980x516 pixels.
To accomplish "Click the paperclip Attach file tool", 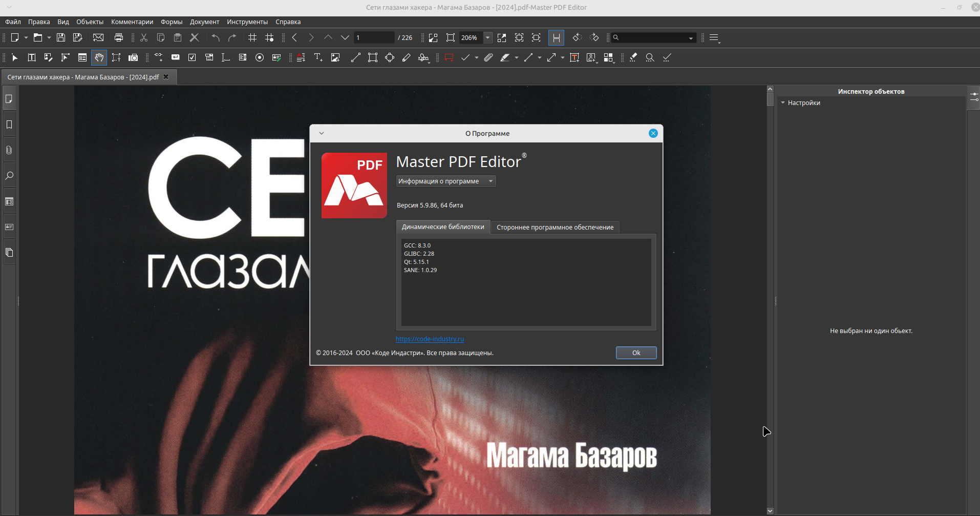I will pyautogui.click(x=488, y=58).
